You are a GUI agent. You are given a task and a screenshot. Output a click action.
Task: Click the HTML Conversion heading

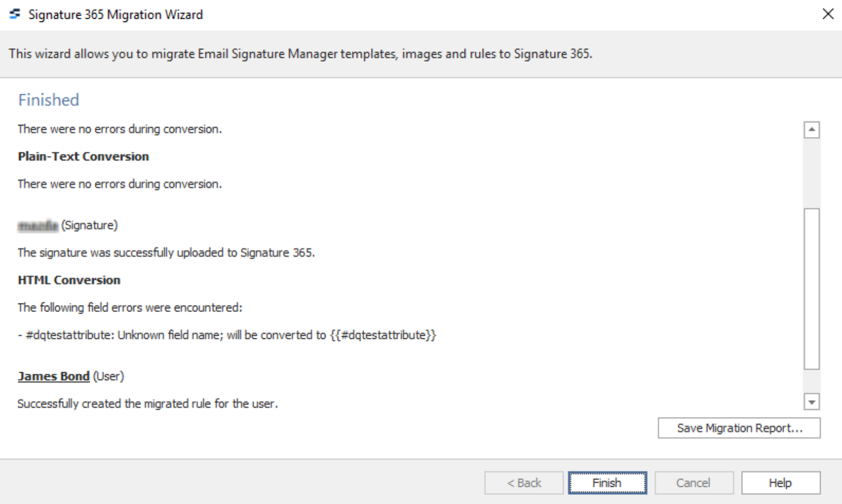click(x=69, y=280)
